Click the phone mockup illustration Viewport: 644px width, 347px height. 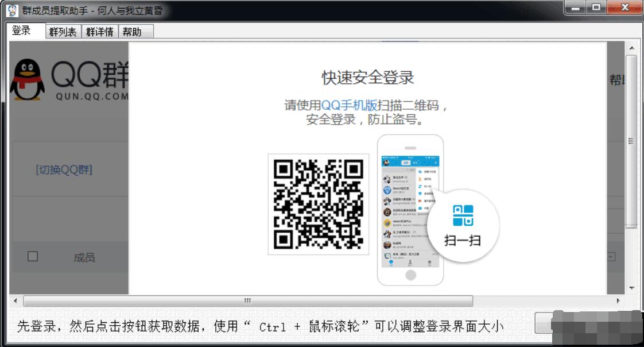[x=410, y=210]
